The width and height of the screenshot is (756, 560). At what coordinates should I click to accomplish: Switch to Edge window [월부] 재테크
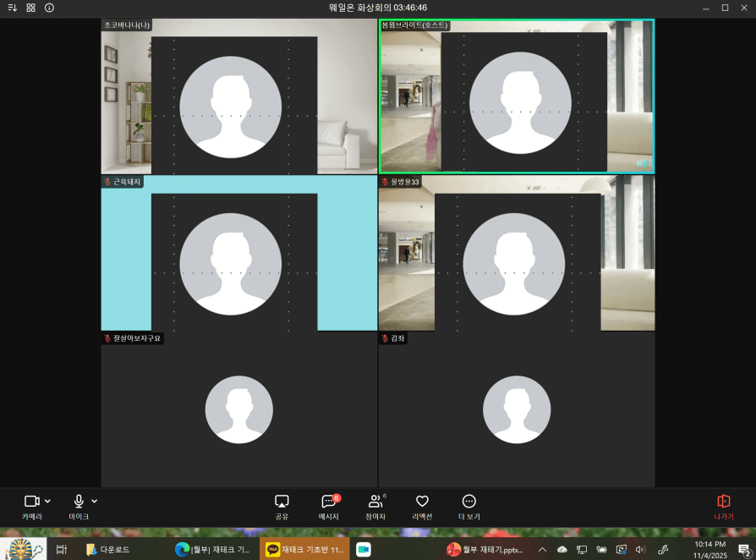coord(212,549)
